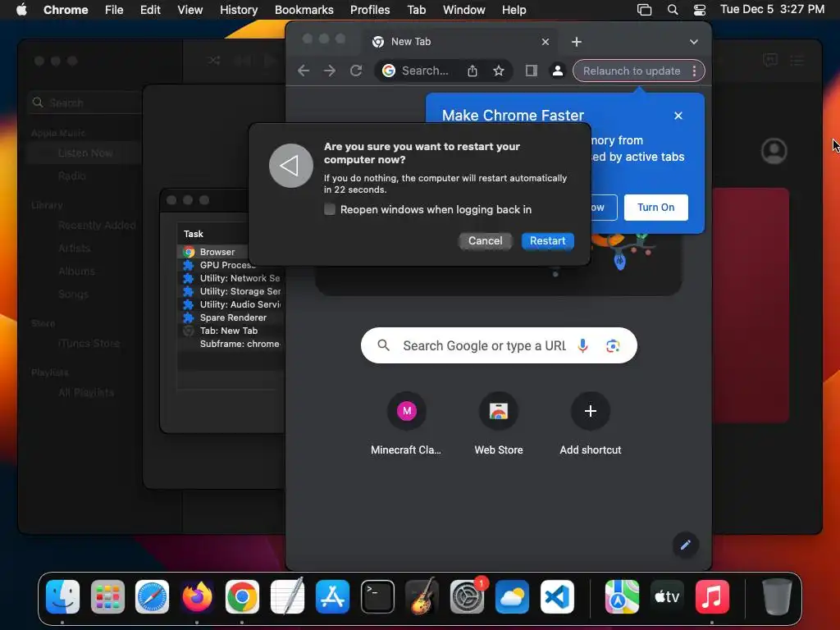
Task: Open Finder from the Dock
Action: point(62,597)
